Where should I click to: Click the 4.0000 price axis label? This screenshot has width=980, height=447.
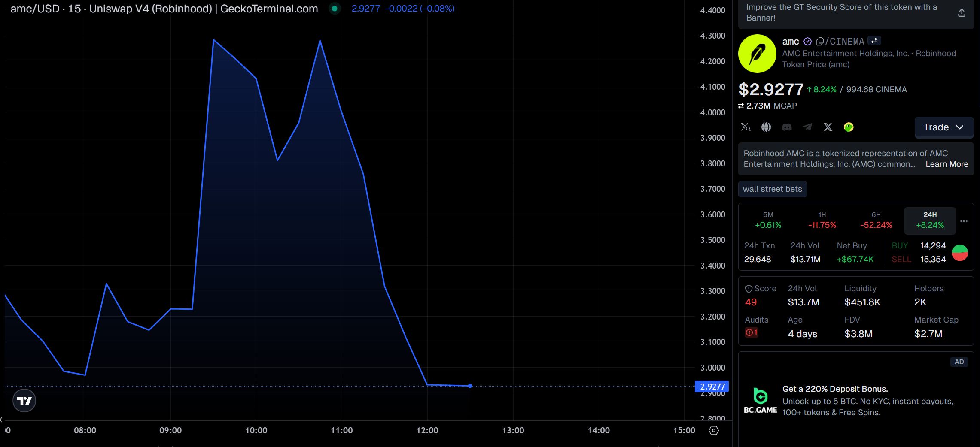(x=712, y=112)
